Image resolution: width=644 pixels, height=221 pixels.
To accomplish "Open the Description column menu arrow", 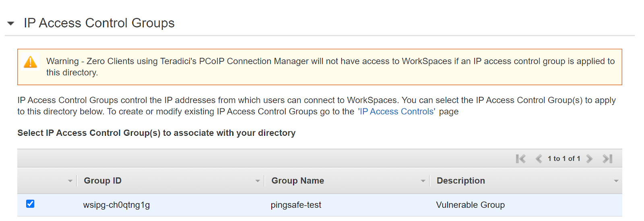I will click(x=616, y=181).
